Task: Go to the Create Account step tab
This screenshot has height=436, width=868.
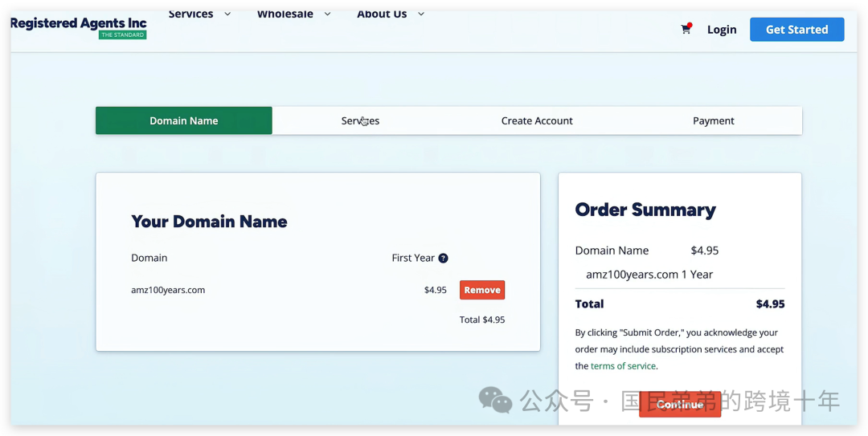Action: click(537, 120)
